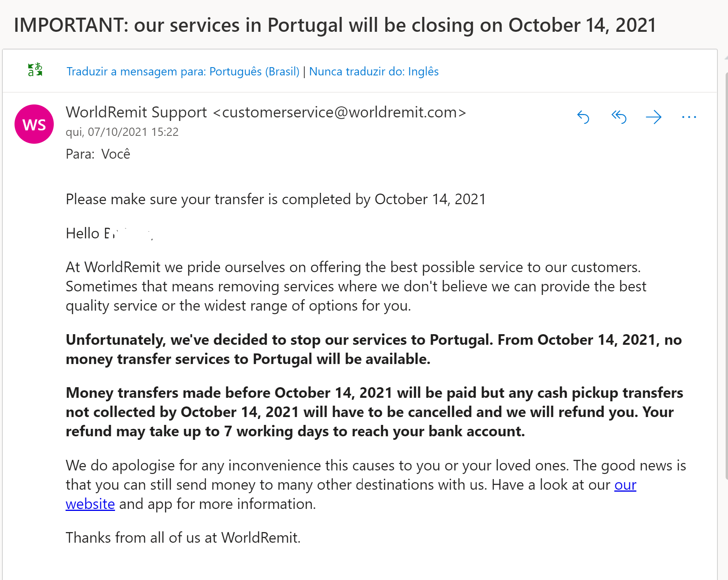Open the more actions ellipsis menu
Screen dimensions: 728x580
[689, 117]
